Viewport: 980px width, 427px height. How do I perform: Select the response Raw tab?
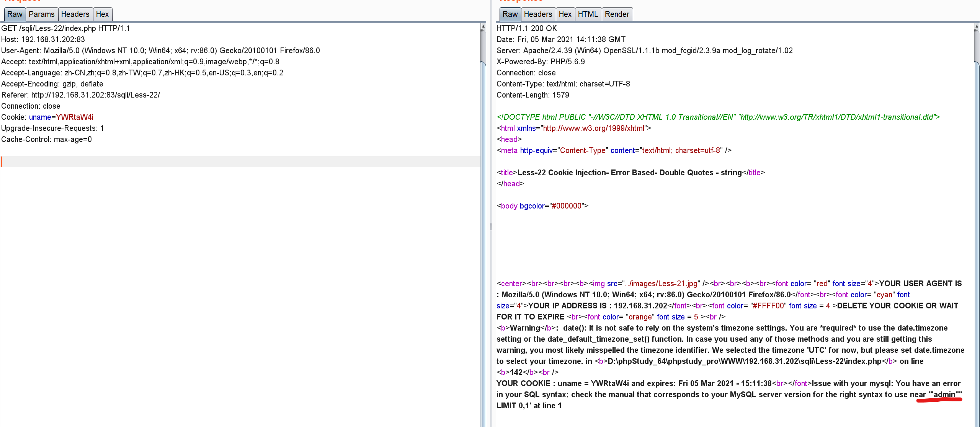tap(510, 14)
